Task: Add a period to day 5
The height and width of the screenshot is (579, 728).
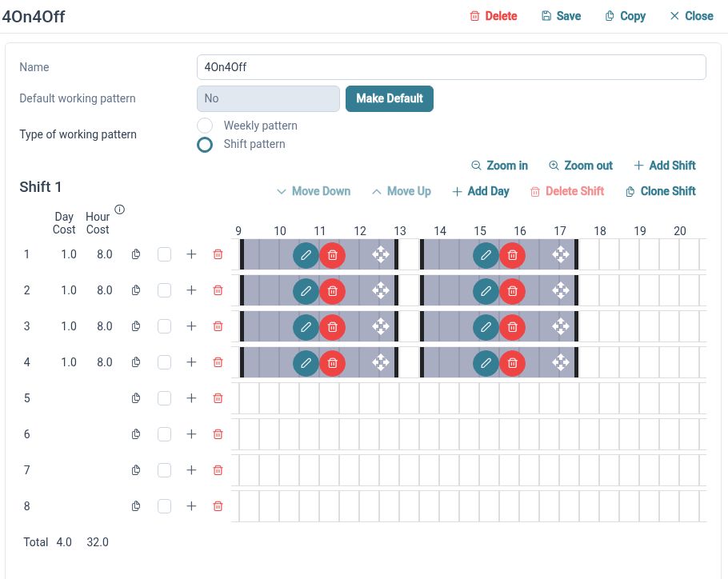Action: coord(191,398)
